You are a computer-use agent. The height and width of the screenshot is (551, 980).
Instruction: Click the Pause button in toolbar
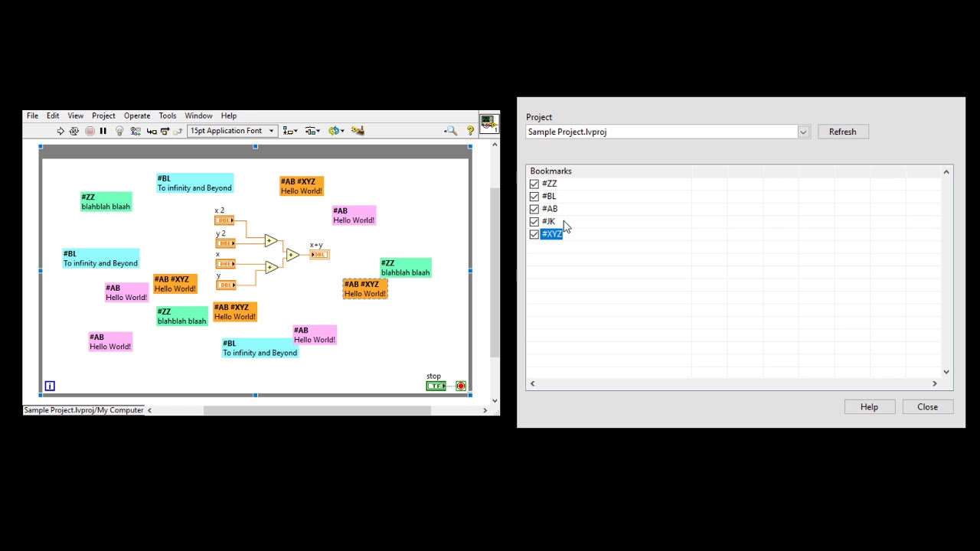pyautogui.click(x=103, y=131)
